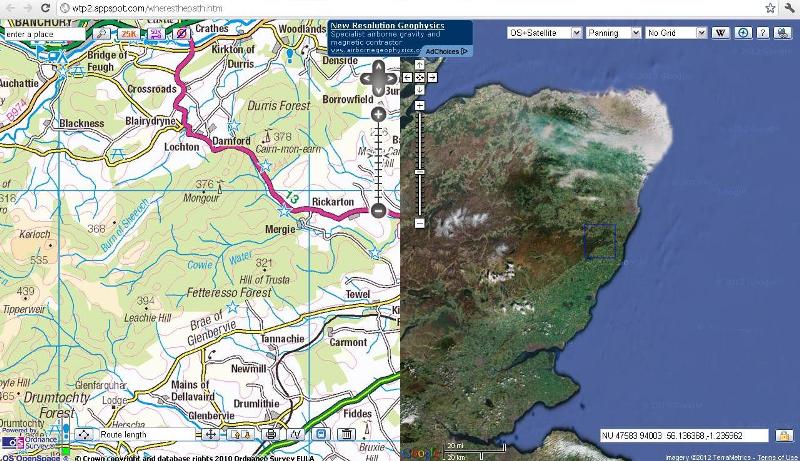800x461 pixels.
Task: Click the satellite map zoom slider handle
Action: [x=419, y=172]
